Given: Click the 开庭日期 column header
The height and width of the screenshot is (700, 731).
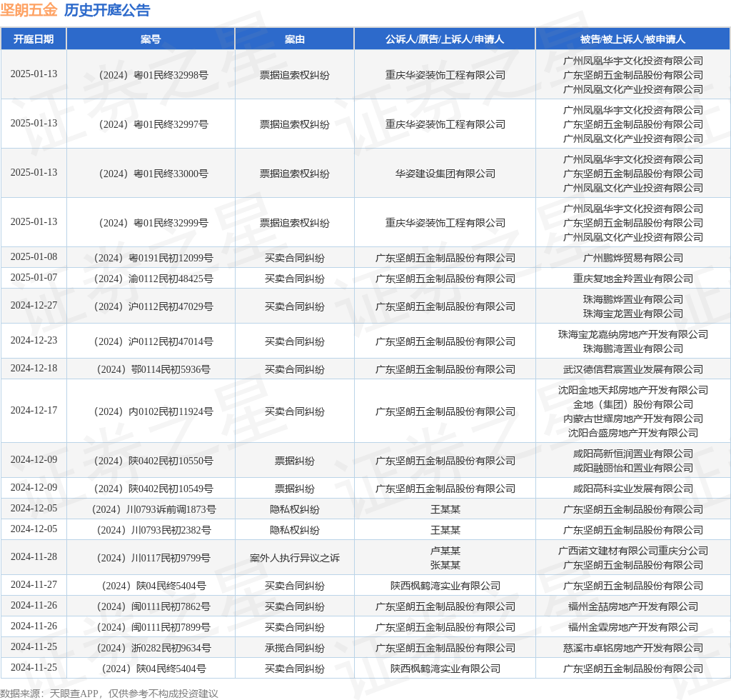Looking at the screenshot, I should coord(34,39).
